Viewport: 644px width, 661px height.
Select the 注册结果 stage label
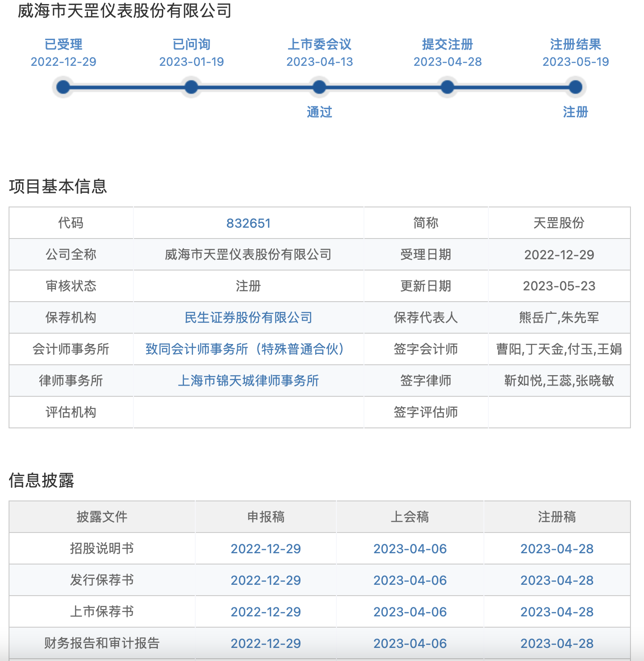click(x=575, y=44)
